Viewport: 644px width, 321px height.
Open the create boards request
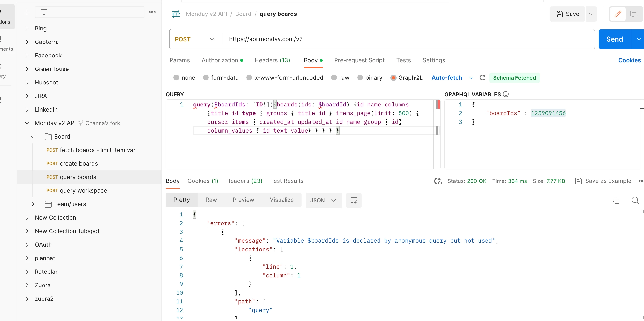(72, 164)
